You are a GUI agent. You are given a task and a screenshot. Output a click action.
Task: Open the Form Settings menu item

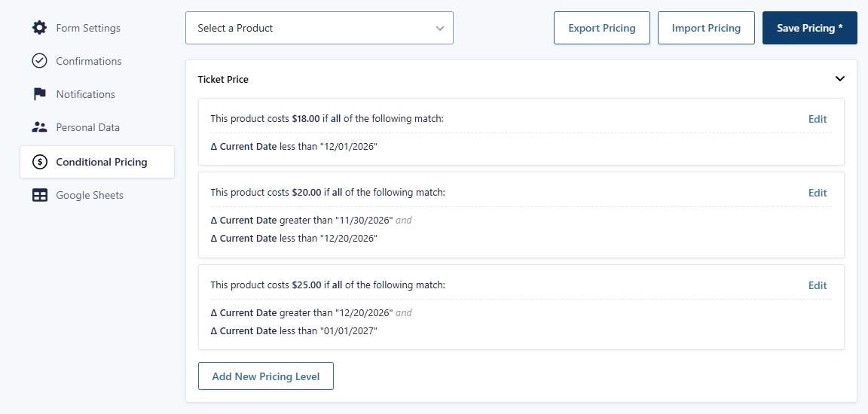[87, 28]
